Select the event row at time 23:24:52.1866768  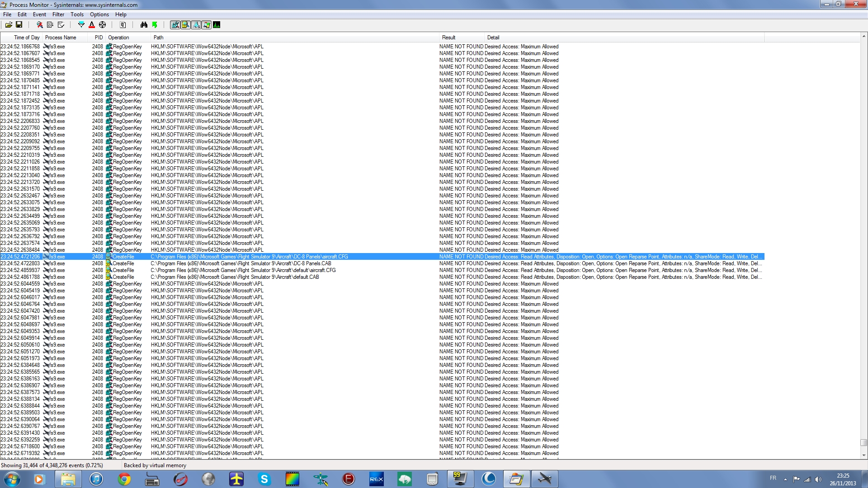382,47
